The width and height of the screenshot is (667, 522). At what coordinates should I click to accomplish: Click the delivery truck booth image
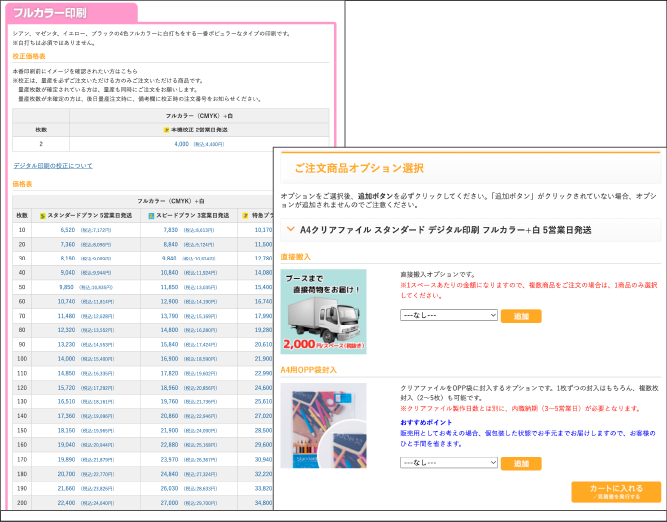click(x=323, y=311)
